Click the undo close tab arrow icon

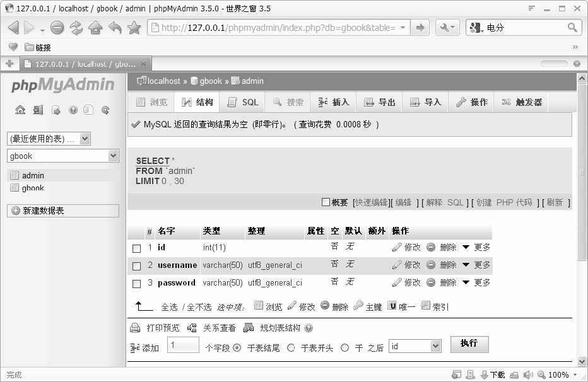coord(115,28)
